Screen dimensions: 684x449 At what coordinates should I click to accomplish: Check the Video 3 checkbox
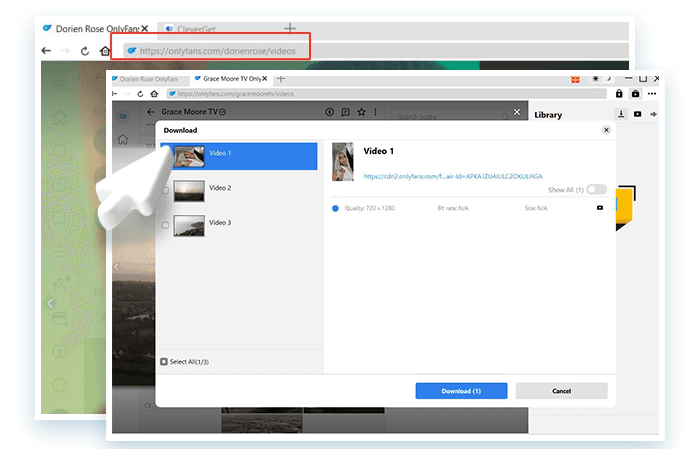164,225
